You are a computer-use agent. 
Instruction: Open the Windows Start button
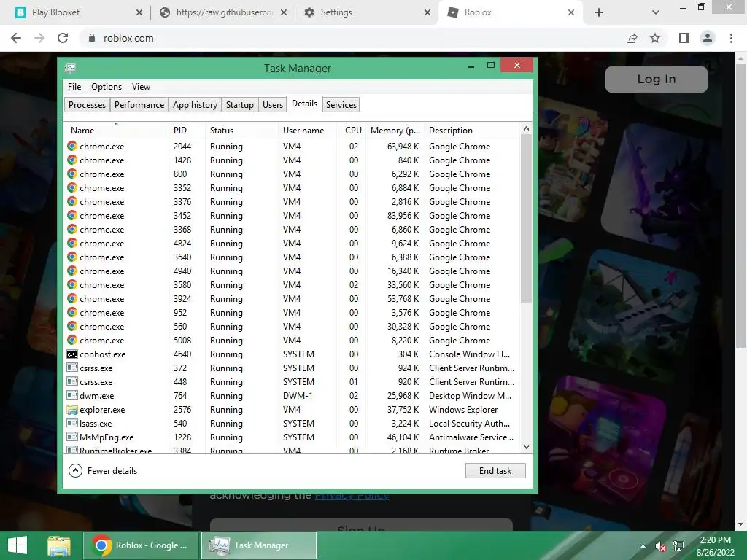click(x=18, y=545)
